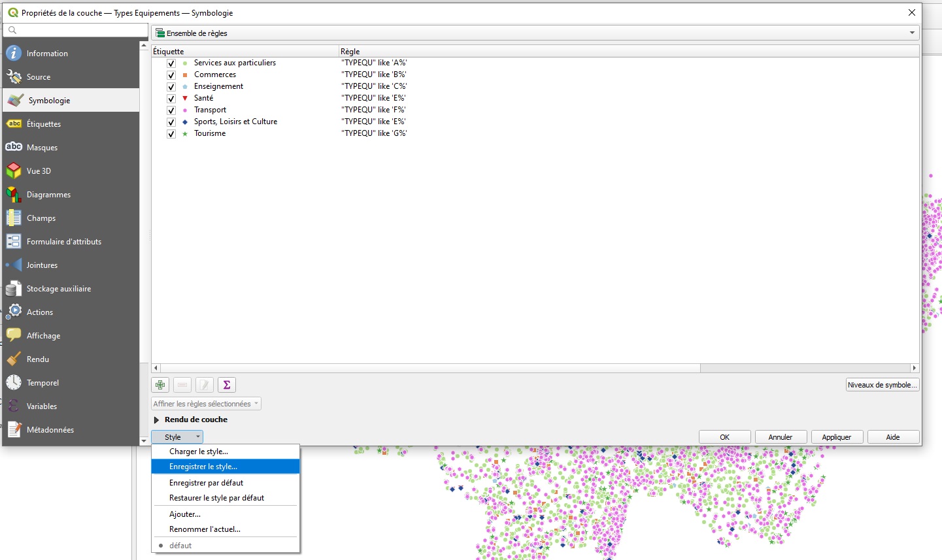The image size is (942, 560).
Task: Click the Niveaux de symbole... button
Action: tap(882, 385)
